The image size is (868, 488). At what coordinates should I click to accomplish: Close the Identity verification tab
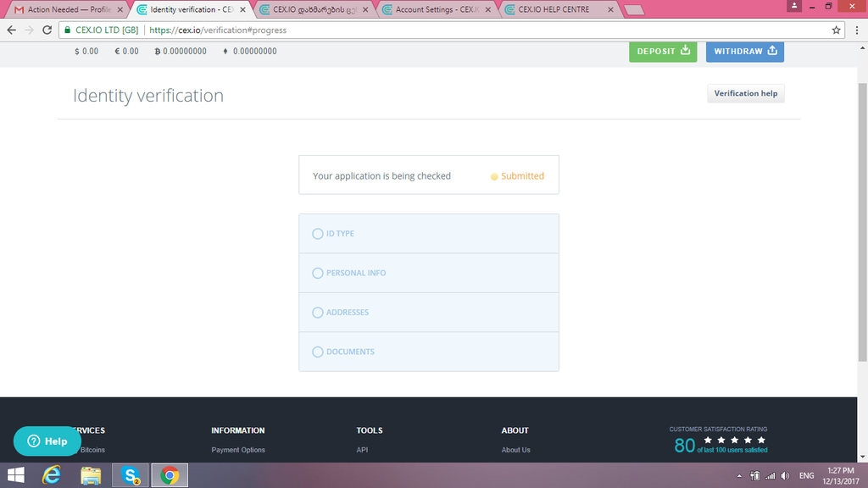(x=242, y=9)
